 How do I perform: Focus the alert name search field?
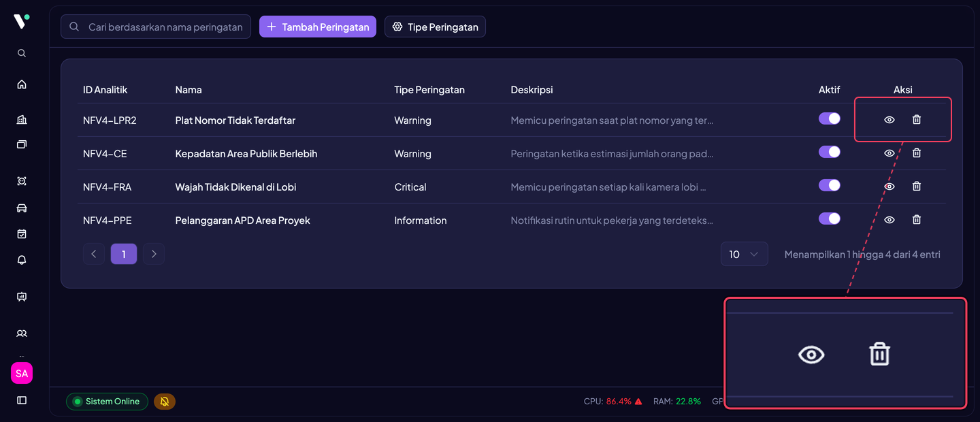pyautogui.click(x=156, y=27)
